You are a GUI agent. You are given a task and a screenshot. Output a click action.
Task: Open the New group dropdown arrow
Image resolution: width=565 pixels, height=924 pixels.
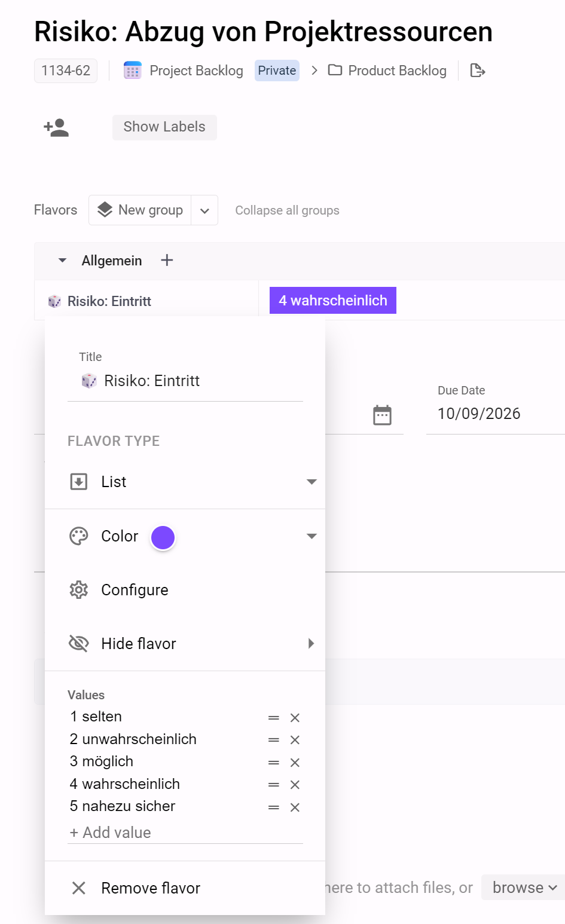204,210
